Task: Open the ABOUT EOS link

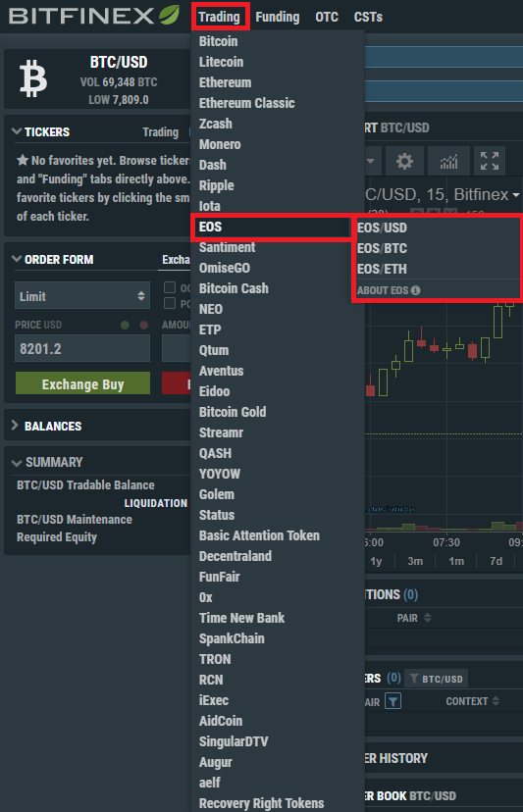Action: pos(389,290)
